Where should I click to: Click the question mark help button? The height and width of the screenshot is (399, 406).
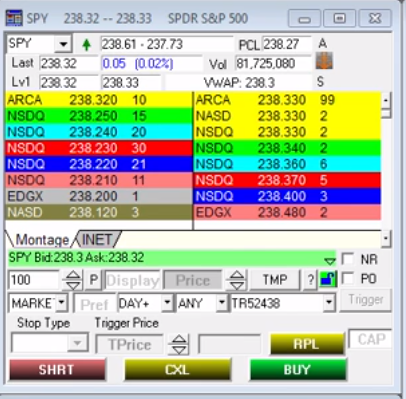pyautogui.click(x=310, y=279)
